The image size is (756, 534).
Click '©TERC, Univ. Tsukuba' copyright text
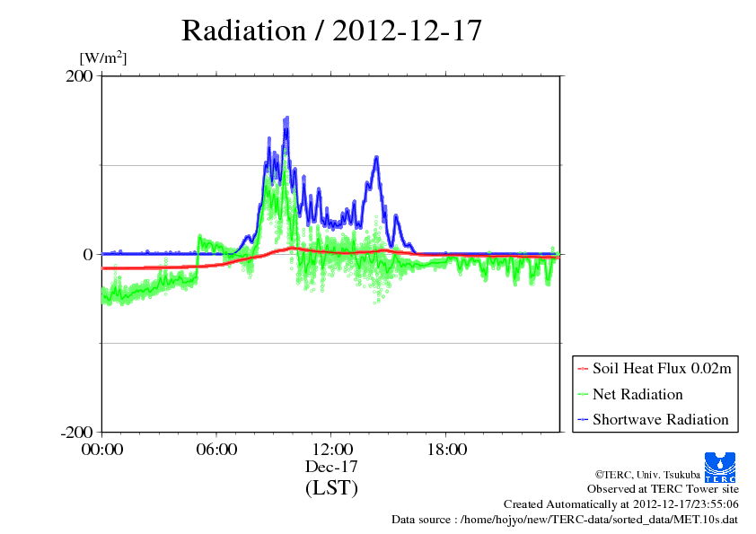pyautogui.click(x=647, y=475)
